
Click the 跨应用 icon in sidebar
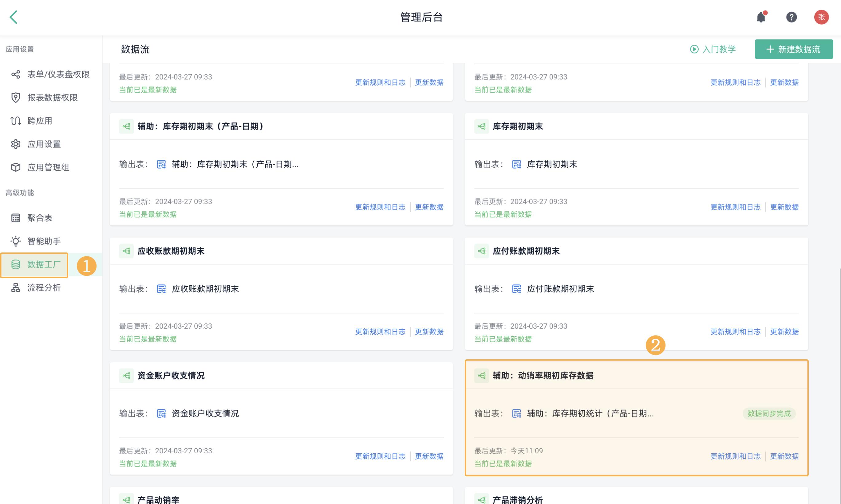coord(16,121)
